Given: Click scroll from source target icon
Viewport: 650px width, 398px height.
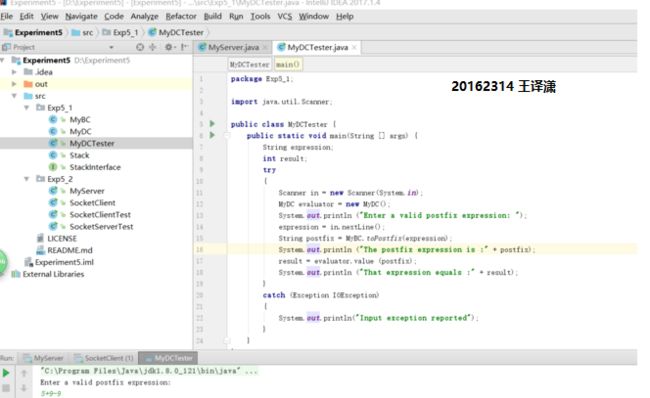Looking at the screenshot, I should 140,47.
